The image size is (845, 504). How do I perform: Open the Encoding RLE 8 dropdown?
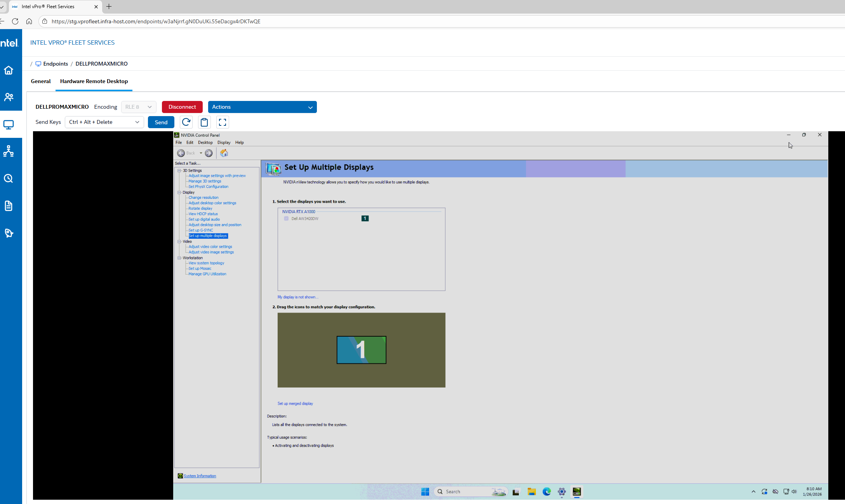point(139,107)
